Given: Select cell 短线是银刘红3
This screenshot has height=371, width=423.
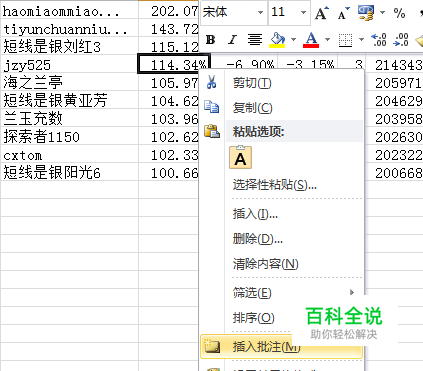Looking at the screenshot, I should tap(69, 47).
